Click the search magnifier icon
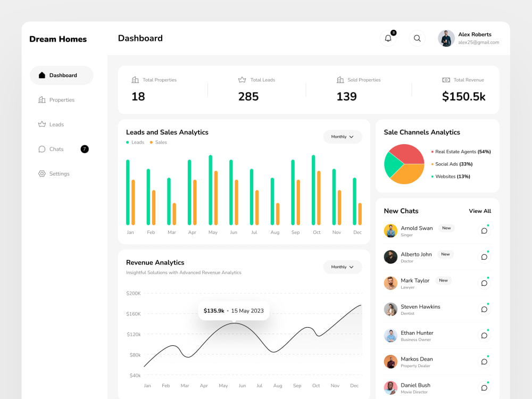The width and height of the screenshot is (532, 399). tap(417, 38)
